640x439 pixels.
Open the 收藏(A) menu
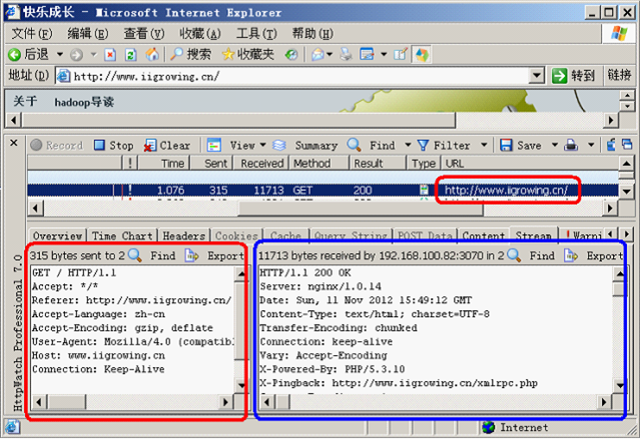200,34
